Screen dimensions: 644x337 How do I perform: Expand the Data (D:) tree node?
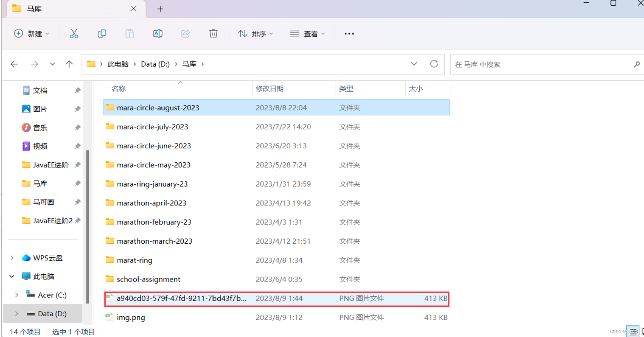tap(16, 314)
